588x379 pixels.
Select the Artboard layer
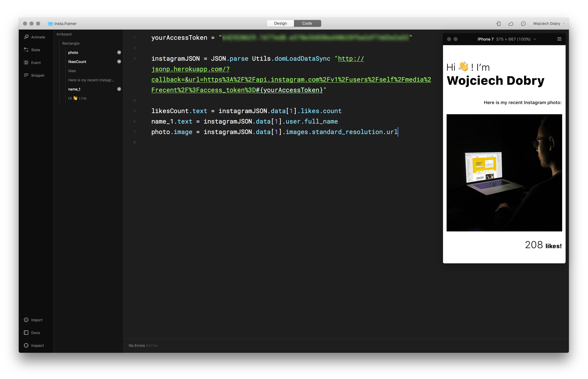click(x=64, y=34)
